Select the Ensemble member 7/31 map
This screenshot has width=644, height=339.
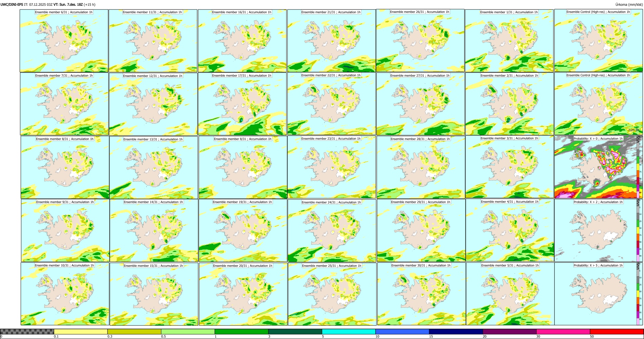coord(64,104)
